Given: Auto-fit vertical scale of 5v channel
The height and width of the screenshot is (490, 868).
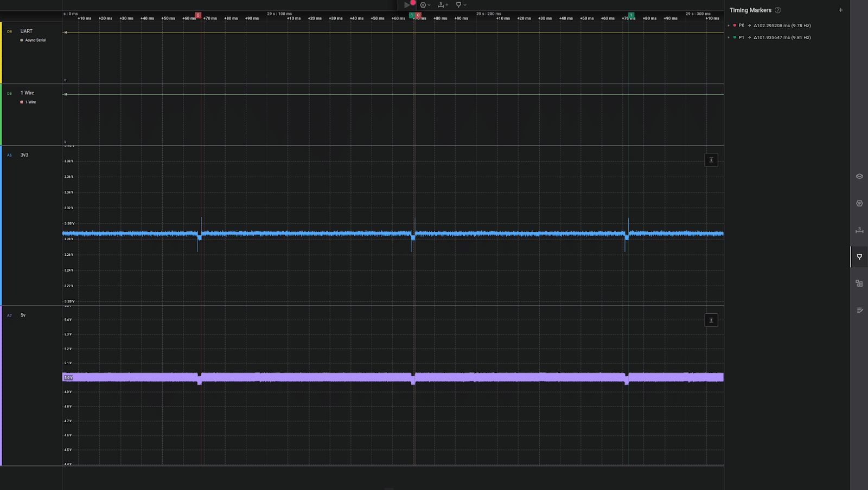Looking at the screenshot, I should tap(711, 320).
